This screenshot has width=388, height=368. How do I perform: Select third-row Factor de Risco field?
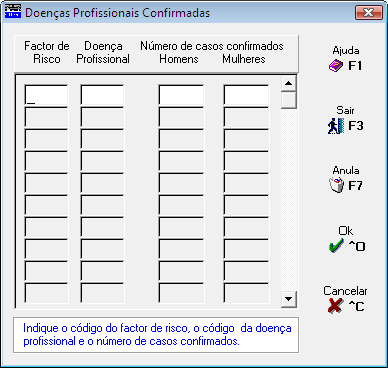[46, 139]
